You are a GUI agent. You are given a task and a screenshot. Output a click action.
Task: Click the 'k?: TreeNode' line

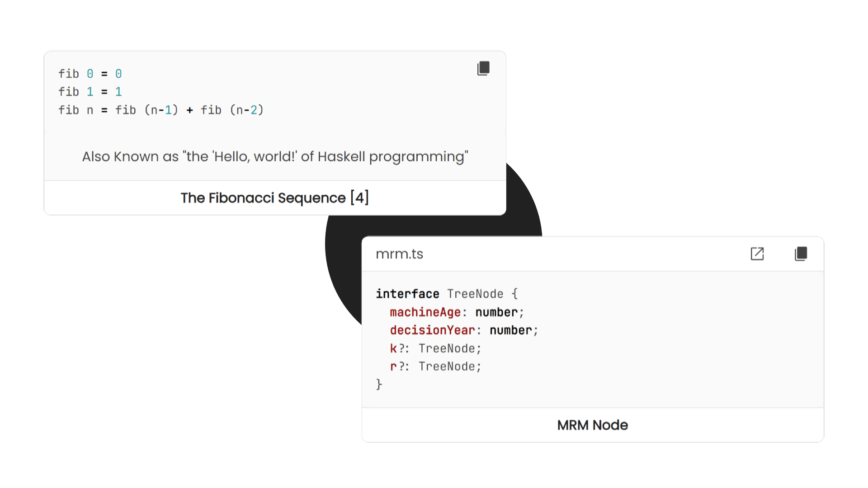(435, 348)
